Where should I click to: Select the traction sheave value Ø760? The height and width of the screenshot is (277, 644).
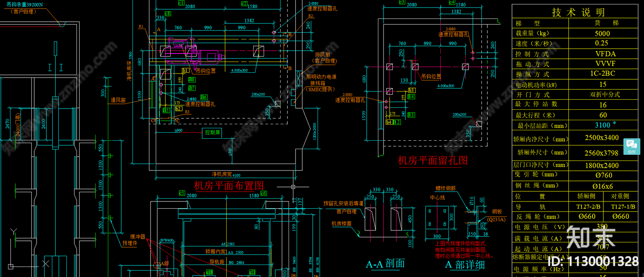click(x=604, y=175)
